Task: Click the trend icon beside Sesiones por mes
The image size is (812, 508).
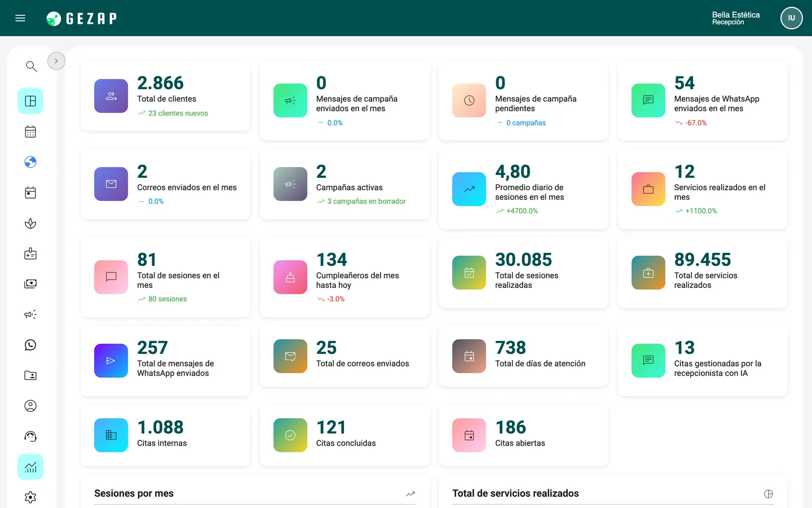Action: (411, 494)
